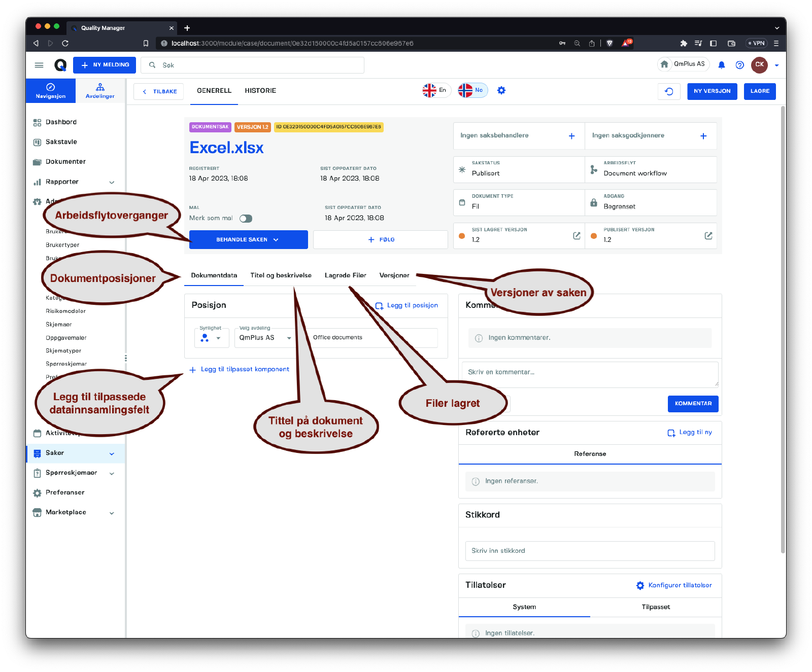Open the hamburger menu icon

pos(39,65)
